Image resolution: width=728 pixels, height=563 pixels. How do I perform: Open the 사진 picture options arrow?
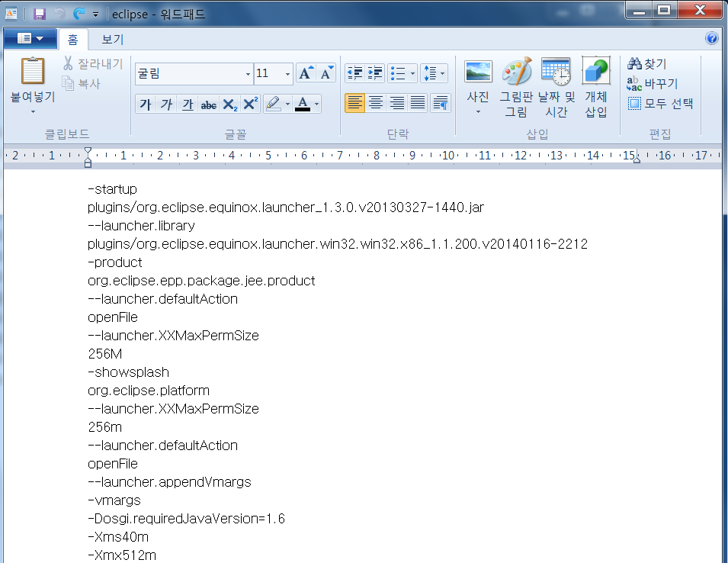click(478, 111)
